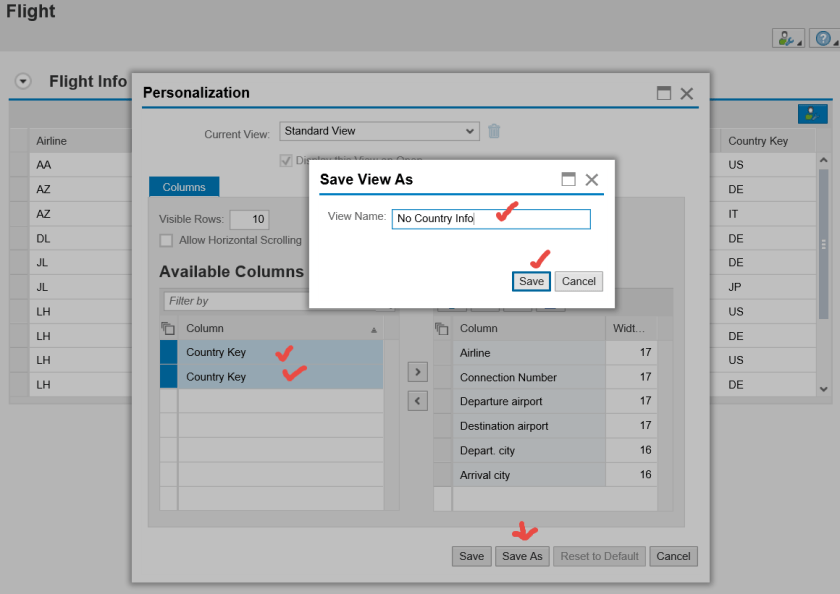This screenshot has height=594, width=840.
Task: Enable the Allow Horizontal Scrolling checkbox
Action: (166, 240)
